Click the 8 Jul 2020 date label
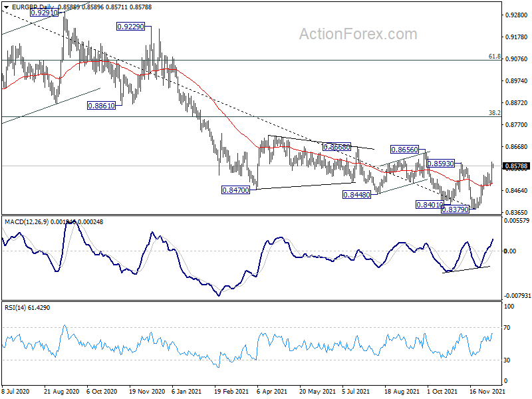The image size is (532, 399). coord(15,391)
